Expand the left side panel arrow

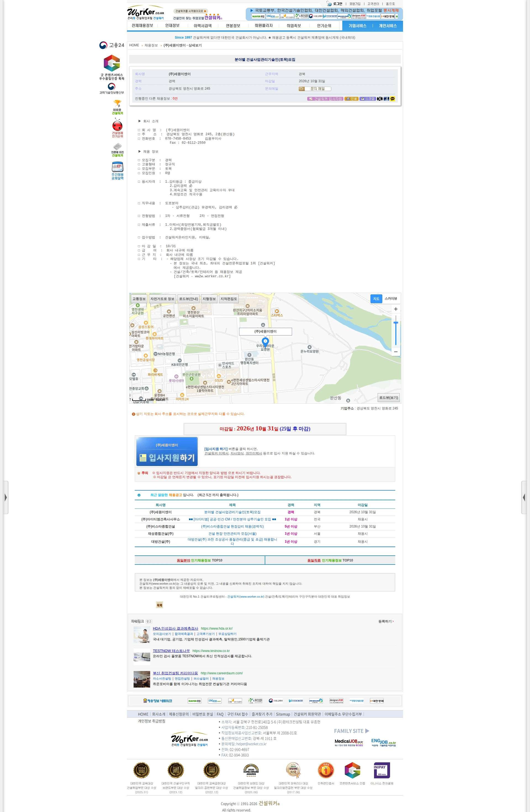6,497
